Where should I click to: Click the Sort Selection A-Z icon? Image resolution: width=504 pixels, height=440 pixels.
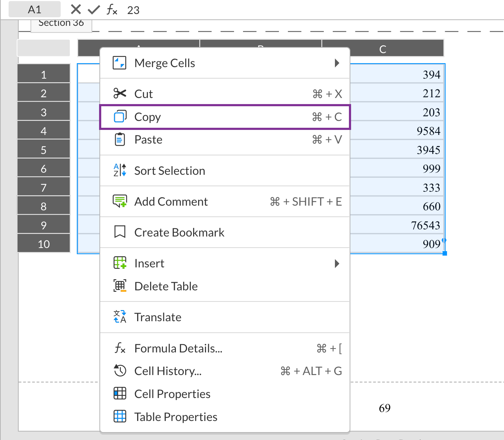tap(119, 170)
